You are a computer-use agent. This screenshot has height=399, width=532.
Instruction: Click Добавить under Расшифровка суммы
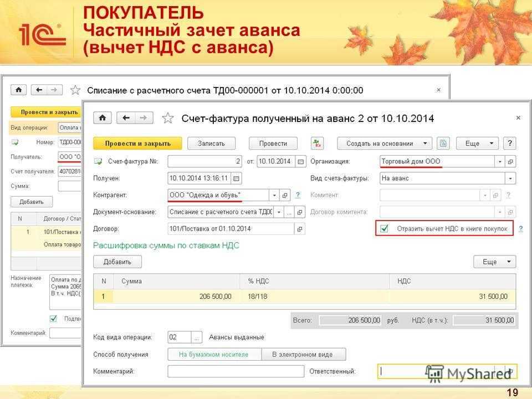tap(117, 262)
